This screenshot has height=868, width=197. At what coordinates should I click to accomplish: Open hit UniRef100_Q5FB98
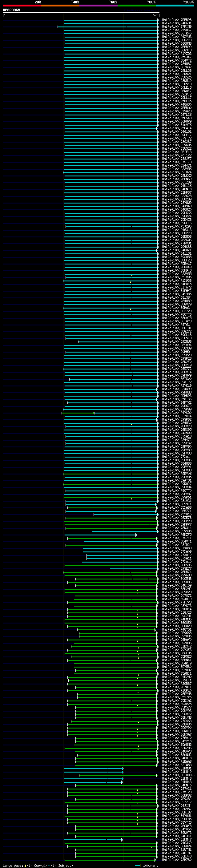tap(176, 20)
